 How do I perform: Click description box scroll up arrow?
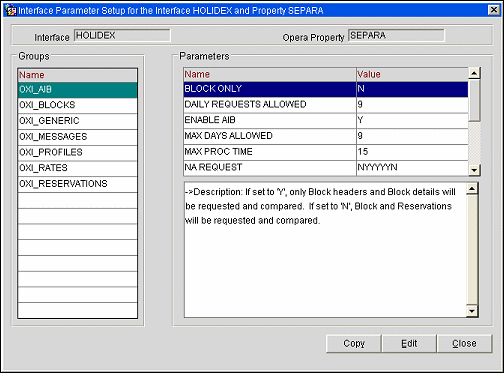click(472, 189)
